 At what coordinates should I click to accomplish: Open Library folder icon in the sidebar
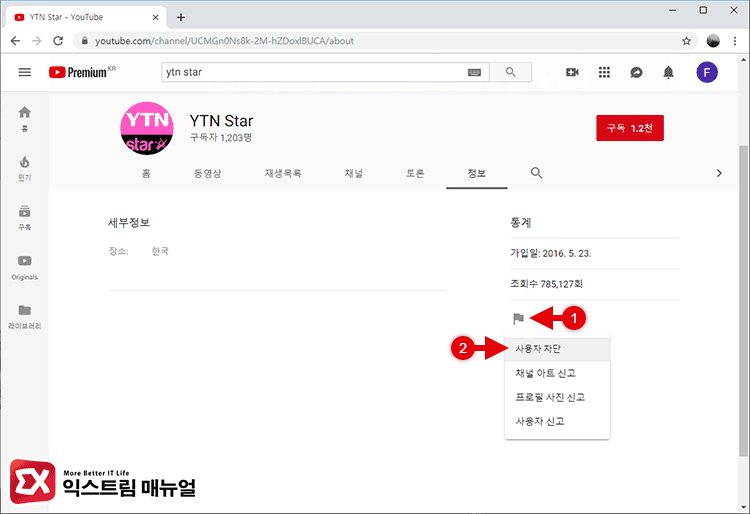point(24,317)
